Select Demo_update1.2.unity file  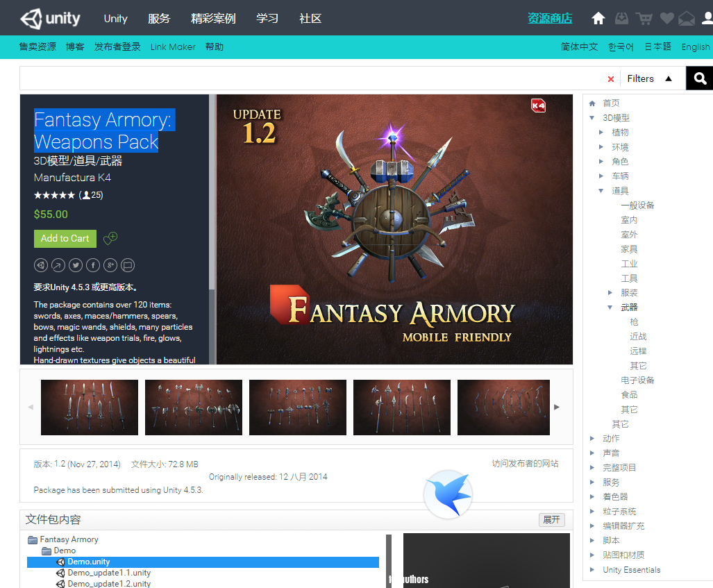point(109,583)
